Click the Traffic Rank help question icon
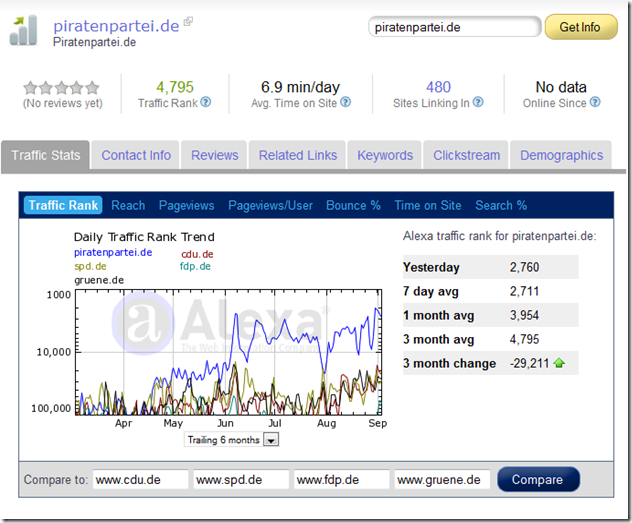Image resolution: width=632 pixels, height=523 pixels. [x=206, y=102]
